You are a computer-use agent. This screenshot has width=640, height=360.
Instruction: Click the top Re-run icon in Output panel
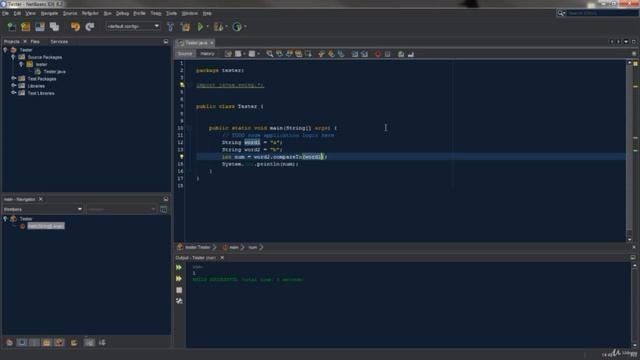click(179, 267)
